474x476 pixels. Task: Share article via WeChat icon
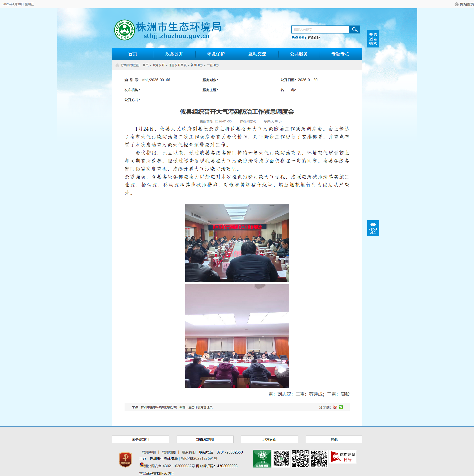pyautogui.click(x=341, y=407)
